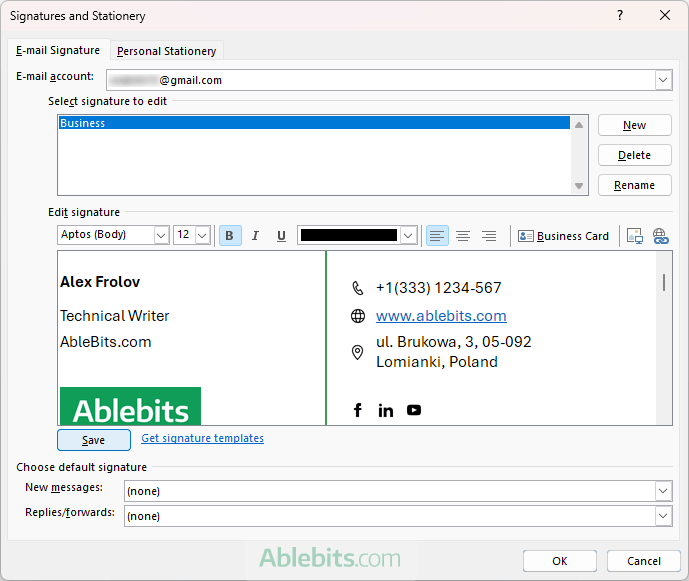Confirm with the OK button
689x581 pixels.
tap(559, 561)
